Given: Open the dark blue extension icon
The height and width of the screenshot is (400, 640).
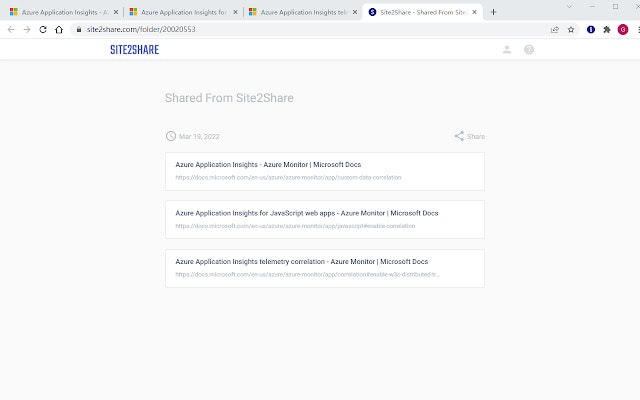Looking at the screenshot, I should [x=591, y=29].
